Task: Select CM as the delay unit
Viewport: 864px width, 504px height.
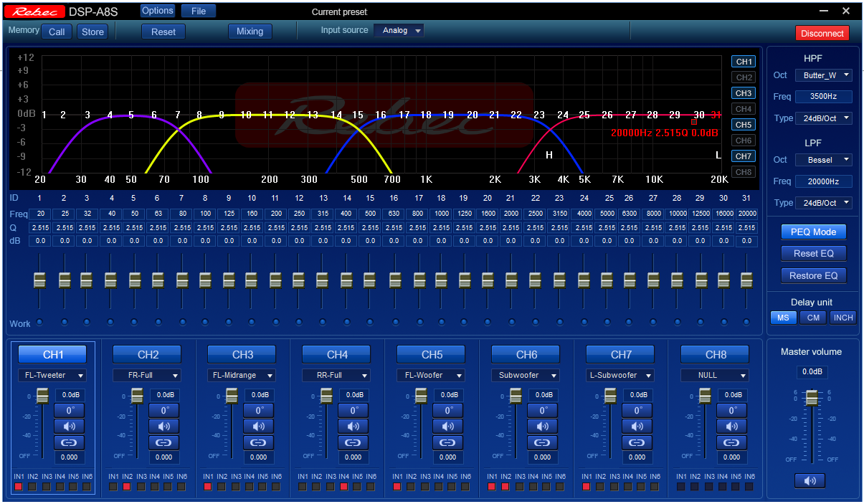Action: [813, 318]
